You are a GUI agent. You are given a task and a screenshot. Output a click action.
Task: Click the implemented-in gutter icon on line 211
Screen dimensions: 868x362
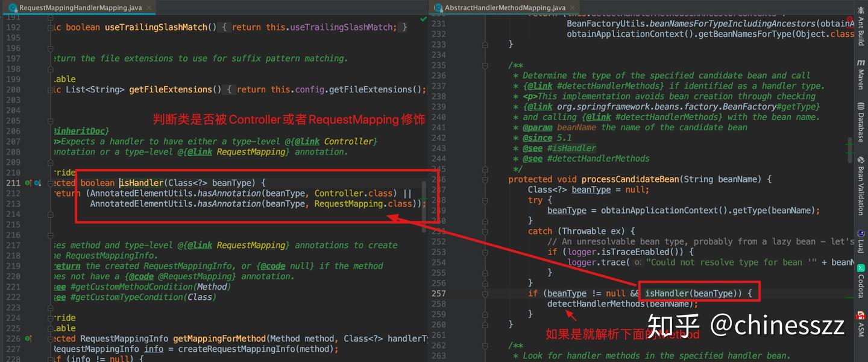pos(37,183)
